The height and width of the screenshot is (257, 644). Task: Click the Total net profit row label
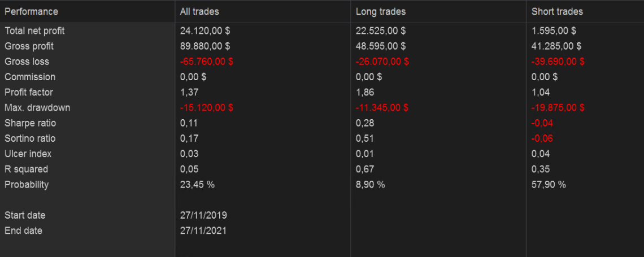pos(34,31)
